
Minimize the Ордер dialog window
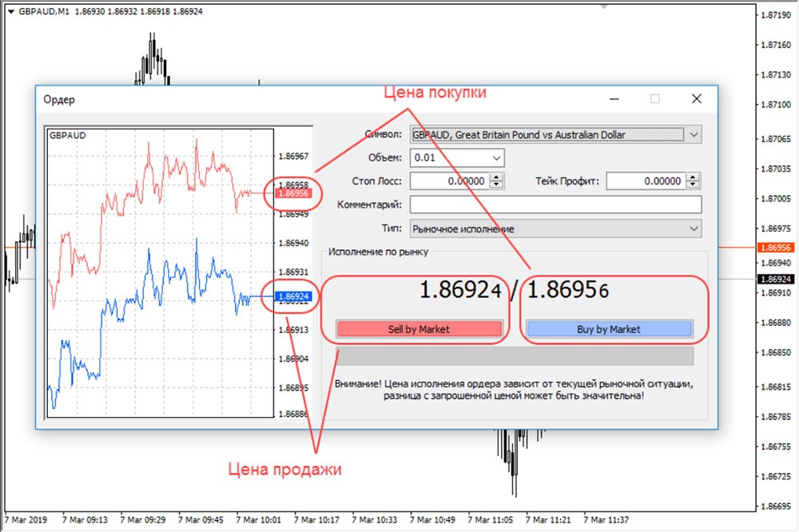coord(614,99)
